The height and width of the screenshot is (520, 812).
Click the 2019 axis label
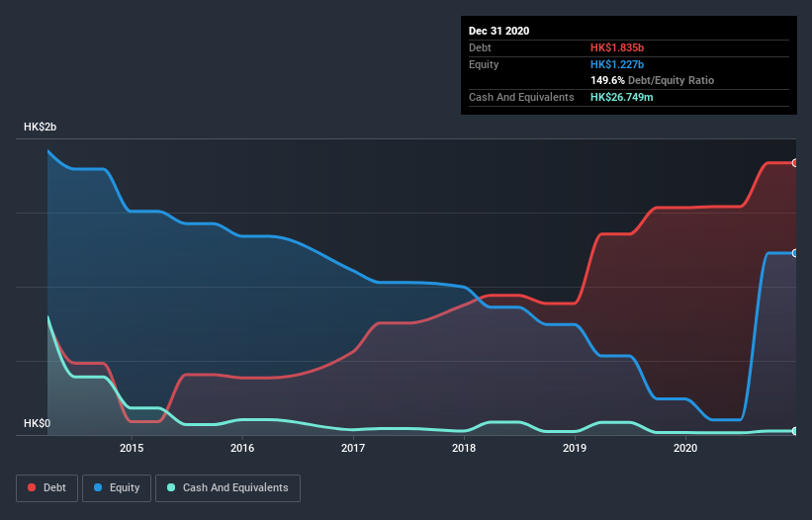575,448
